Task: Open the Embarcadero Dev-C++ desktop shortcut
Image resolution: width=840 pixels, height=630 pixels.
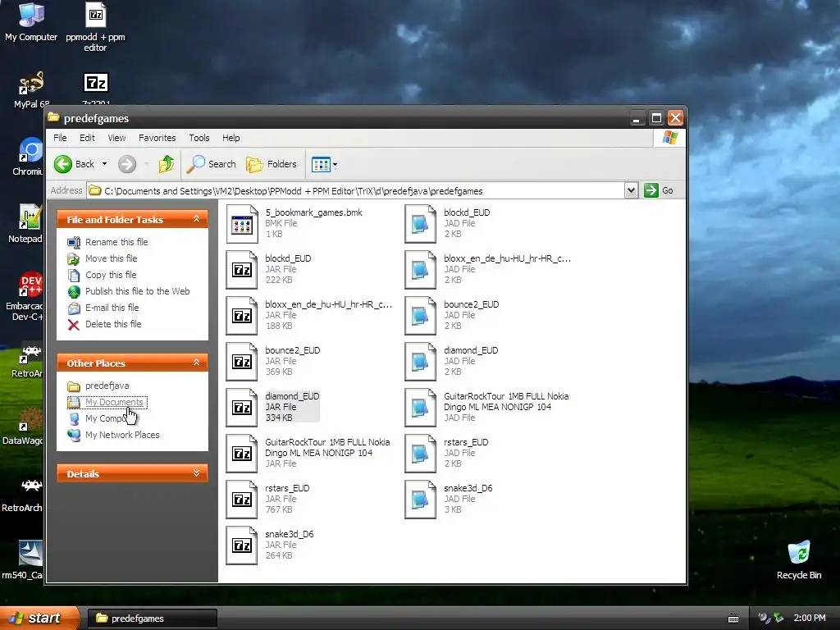Action: point(24,296)
